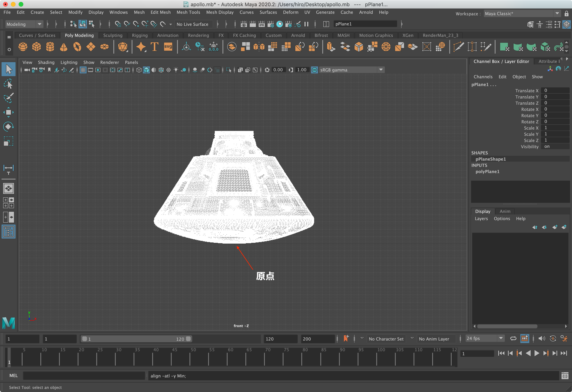Create a polygon cone
The height and width of the screenshot is (392, 572).
click(63, 47)
